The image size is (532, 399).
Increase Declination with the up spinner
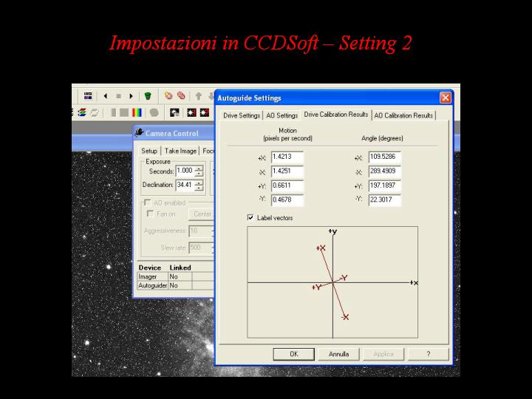point(199,183)
